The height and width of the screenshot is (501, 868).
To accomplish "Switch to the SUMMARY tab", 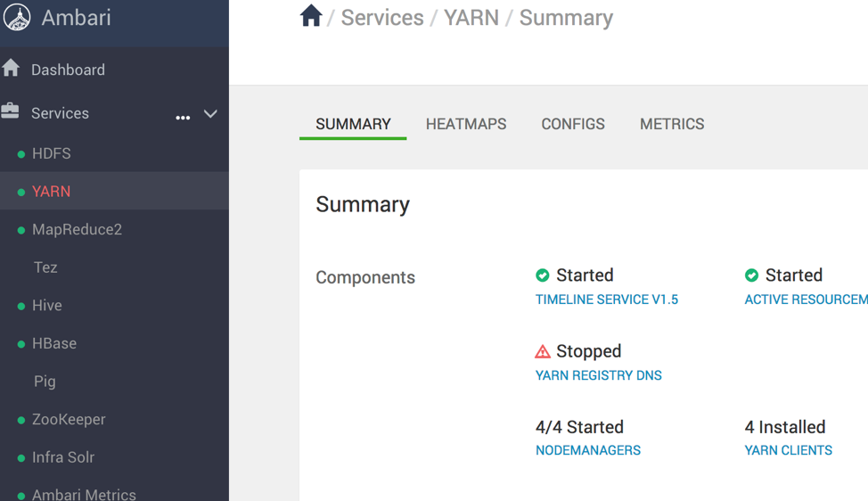I will pyautogui.click(x=353, y=124).
